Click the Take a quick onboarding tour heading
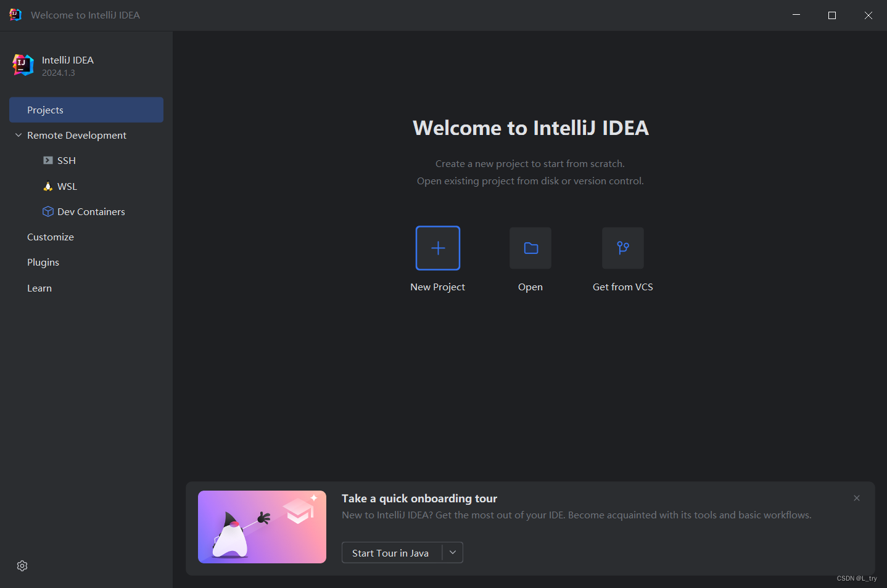887x588 pixels. pos(419,499)
